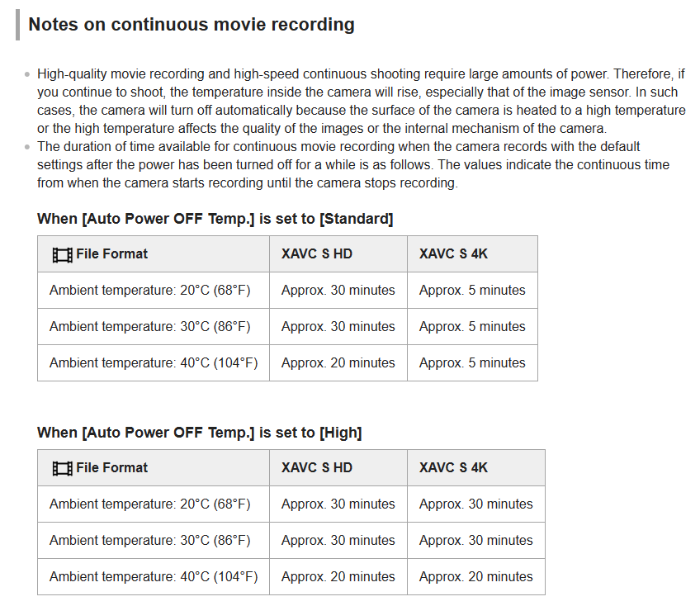Click the 'Notes on continuous movie recording' heading
Image resolution: width=700 pixels, height=606 pixels.
[192, 25]
